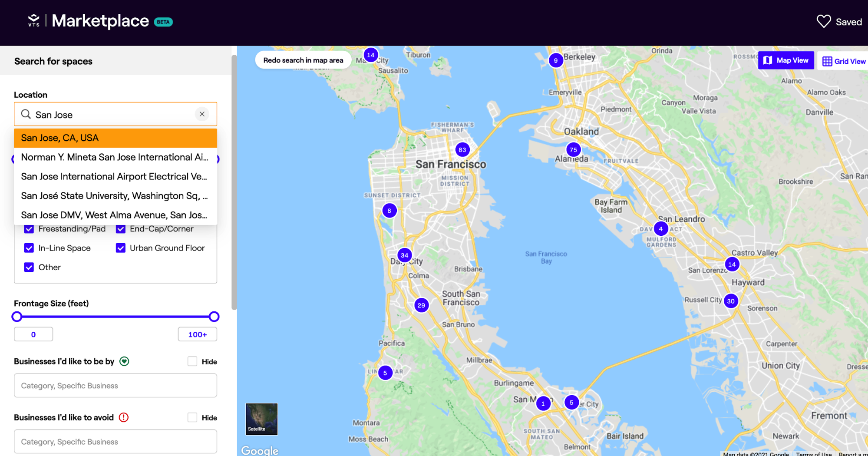Open the Terms of Use map link
This screenshot has height=456, width=868.
814,454
